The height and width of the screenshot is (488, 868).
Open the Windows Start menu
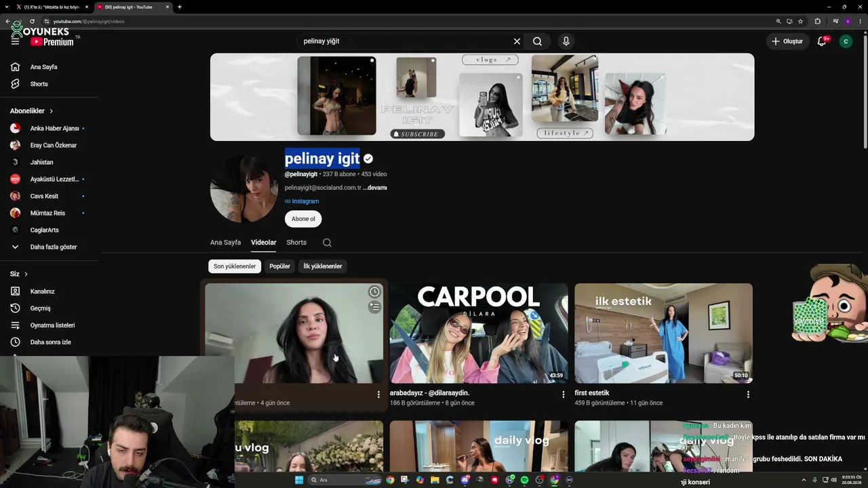(299, 480)
